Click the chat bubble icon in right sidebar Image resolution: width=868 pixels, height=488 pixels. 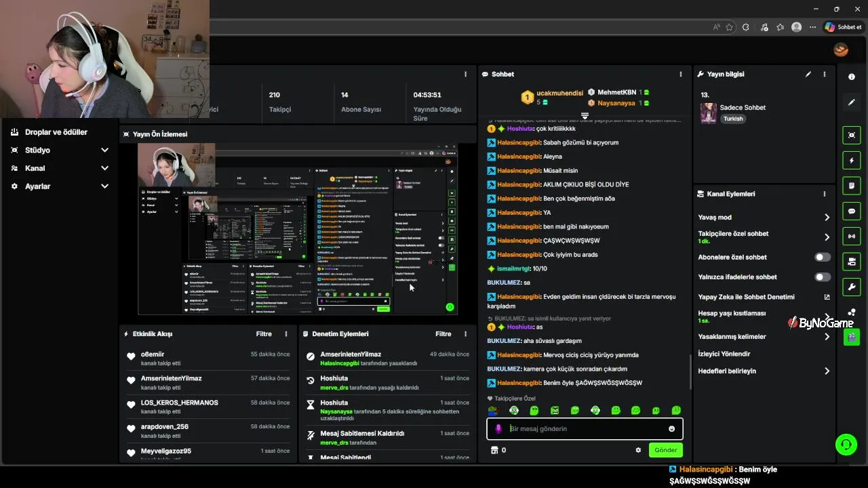pos(852,211)
